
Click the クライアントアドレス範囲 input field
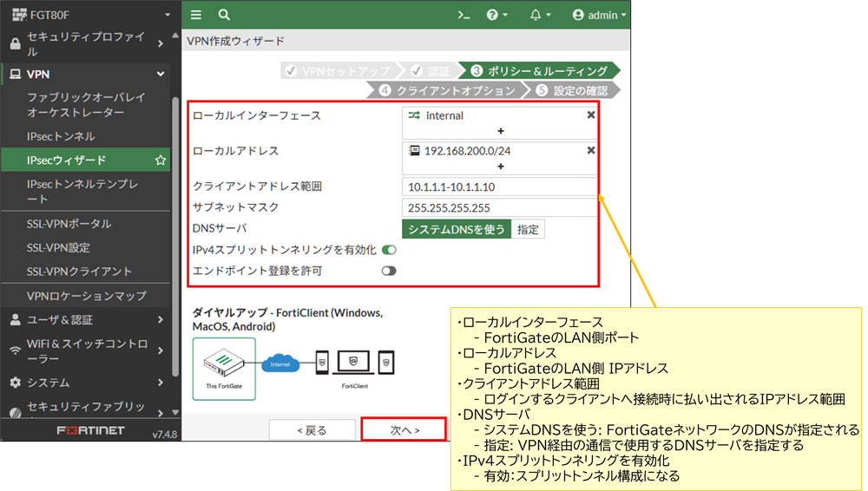click(499, 187)
